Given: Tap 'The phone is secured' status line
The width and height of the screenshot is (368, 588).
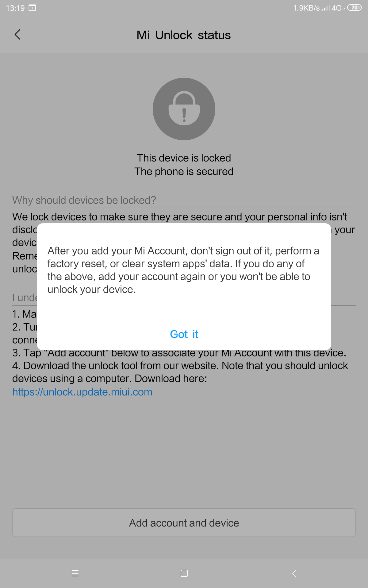Looking at the screenshot, I should [184, 171].
